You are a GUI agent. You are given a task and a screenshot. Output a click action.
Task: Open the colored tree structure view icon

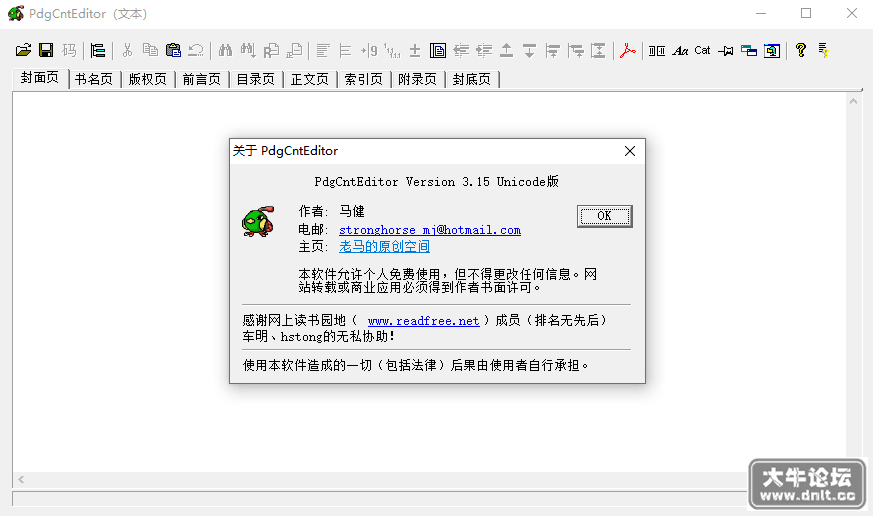tap(97, 50)
